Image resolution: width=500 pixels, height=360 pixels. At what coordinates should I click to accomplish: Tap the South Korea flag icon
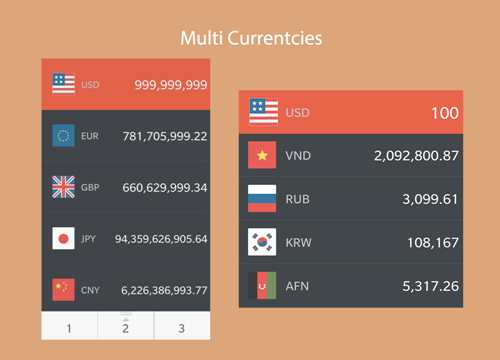click(x=262, y=242)
